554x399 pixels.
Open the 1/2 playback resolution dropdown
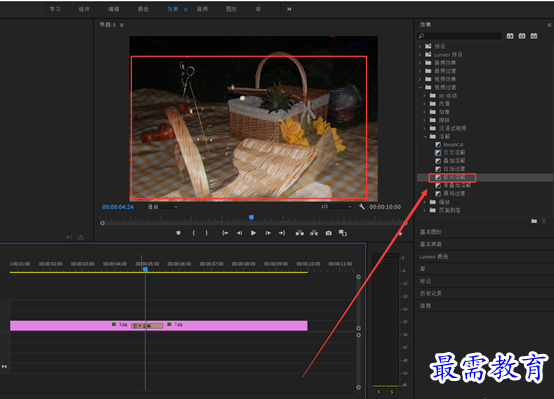coord(336,207)
